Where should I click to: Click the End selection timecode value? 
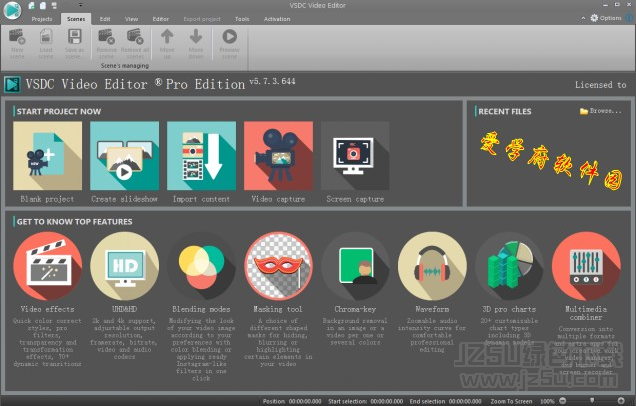(465, 401)
